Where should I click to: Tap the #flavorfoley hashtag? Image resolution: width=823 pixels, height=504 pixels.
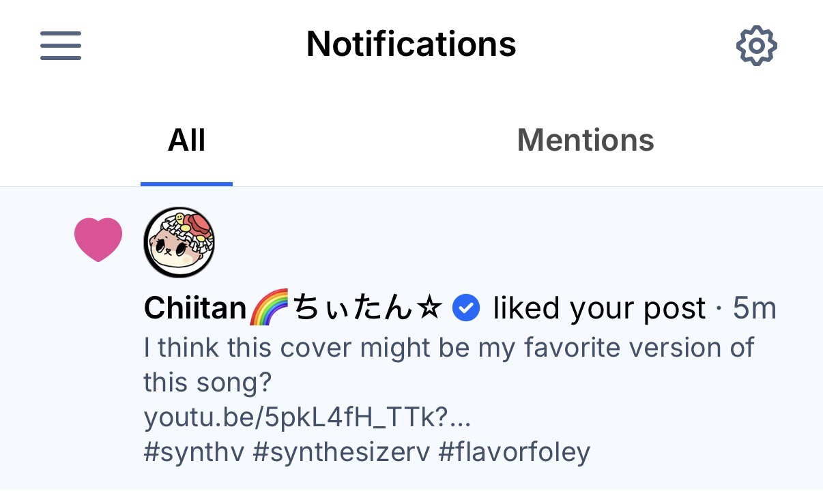514,451
